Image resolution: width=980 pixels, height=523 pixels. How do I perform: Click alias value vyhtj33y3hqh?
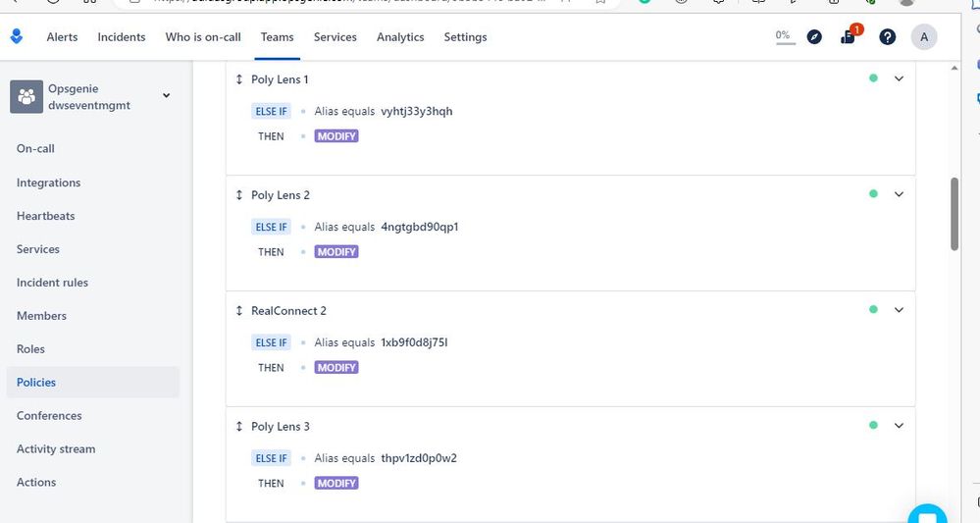click(x=417, y=112)
